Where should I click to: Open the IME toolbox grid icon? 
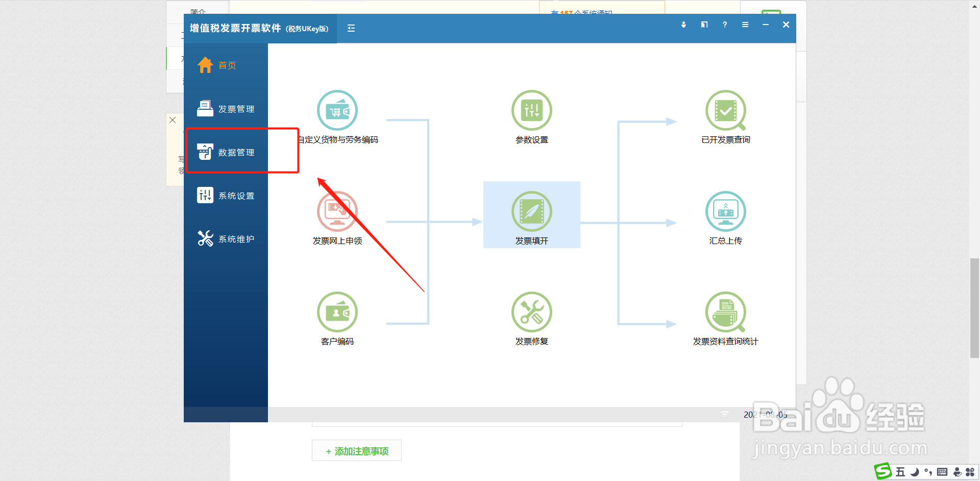[970, 472]
